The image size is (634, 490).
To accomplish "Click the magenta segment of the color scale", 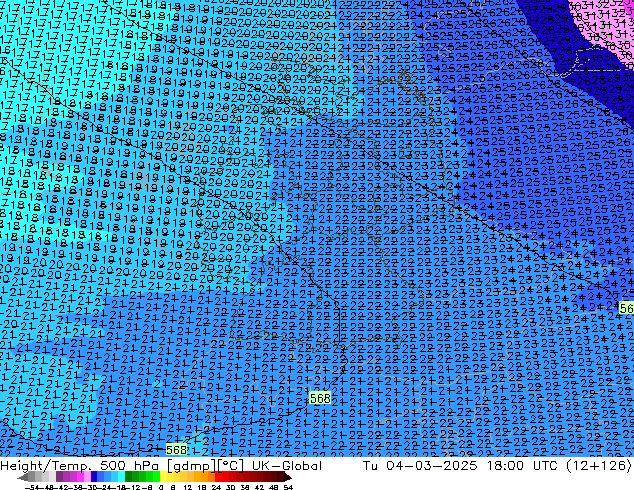I will click(x=80, y=477).
